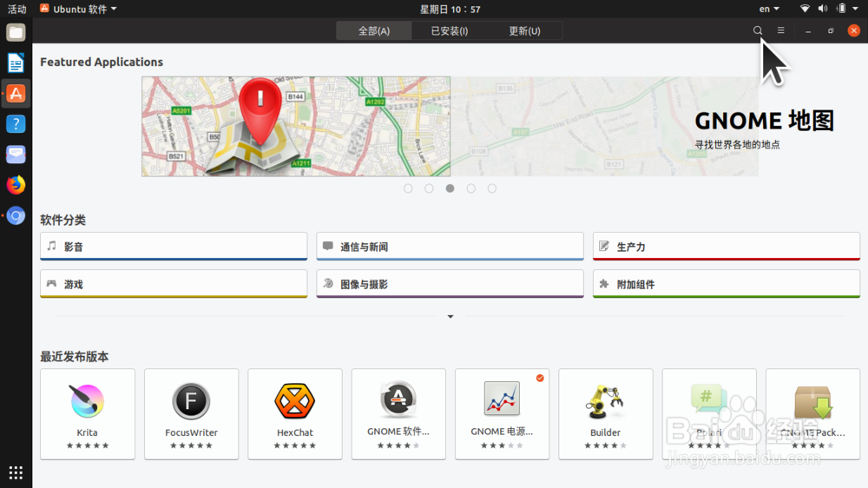Open the Help icon in the dock
The image size is (868, 488).
[x=16, y=124]
